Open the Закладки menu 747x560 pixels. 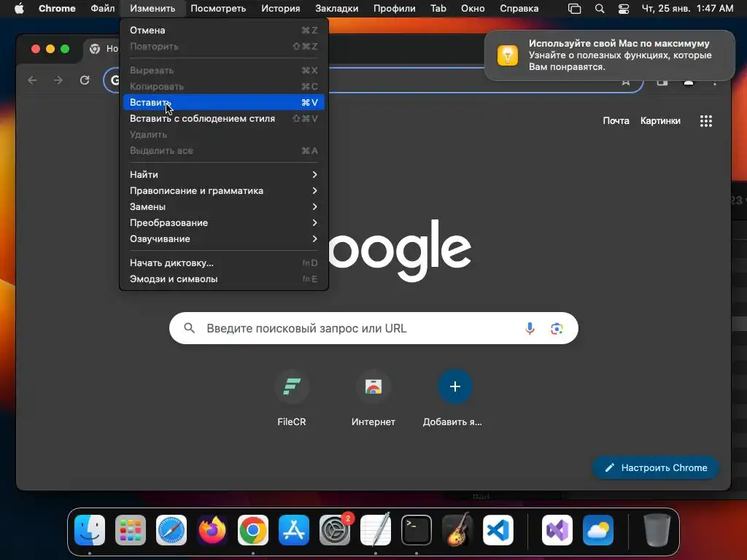coord(337,9)
